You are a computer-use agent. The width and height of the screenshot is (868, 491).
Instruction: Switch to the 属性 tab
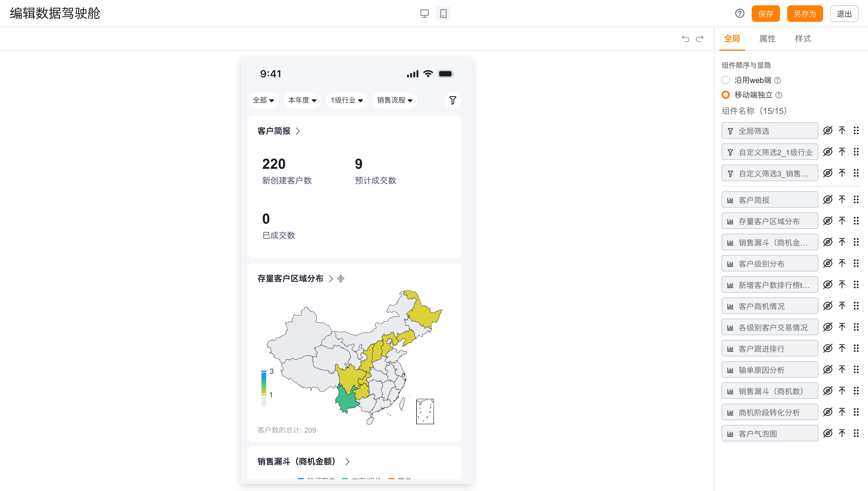pyautogui.click(x=767, y=39)
